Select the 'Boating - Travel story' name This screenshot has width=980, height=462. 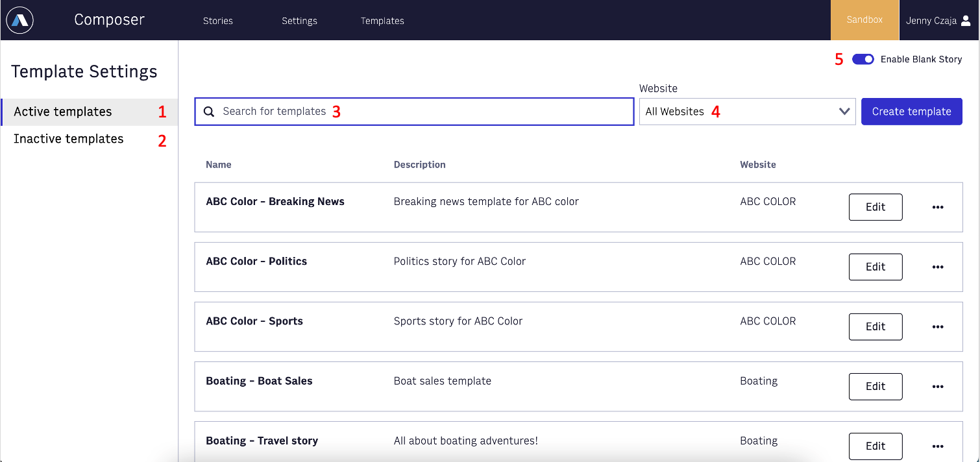(262, 441)
